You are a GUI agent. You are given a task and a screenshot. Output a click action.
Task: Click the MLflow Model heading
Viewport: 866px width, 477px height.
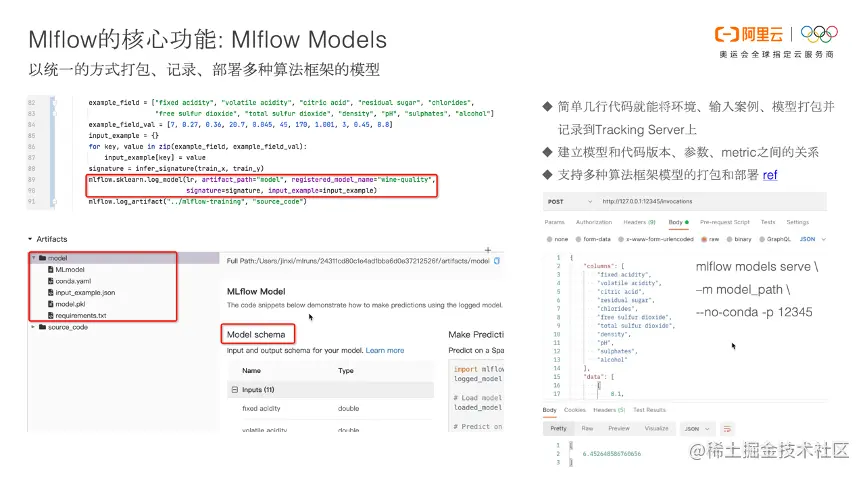click(x=256, y=292)
